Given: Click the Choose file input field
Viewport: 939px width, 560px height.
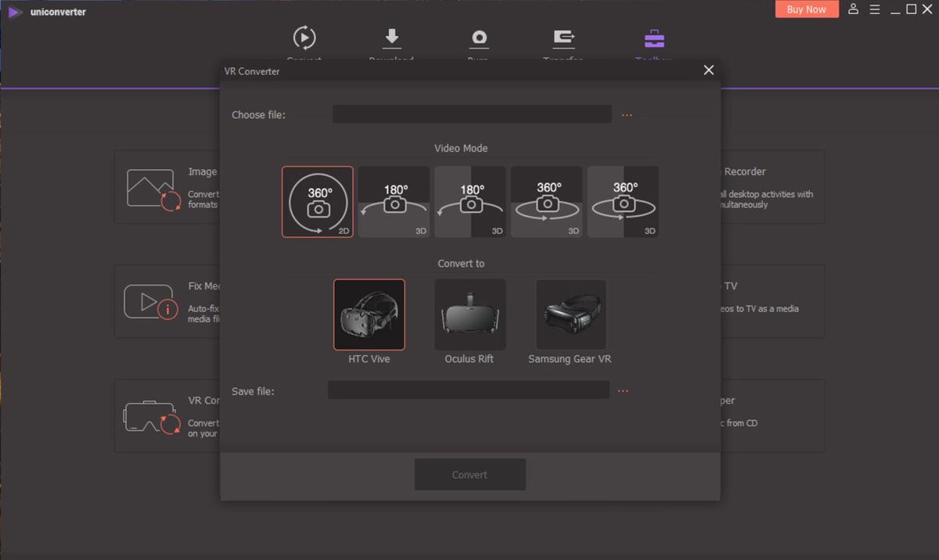Looking at the screenshot, I should click(472, 114).
